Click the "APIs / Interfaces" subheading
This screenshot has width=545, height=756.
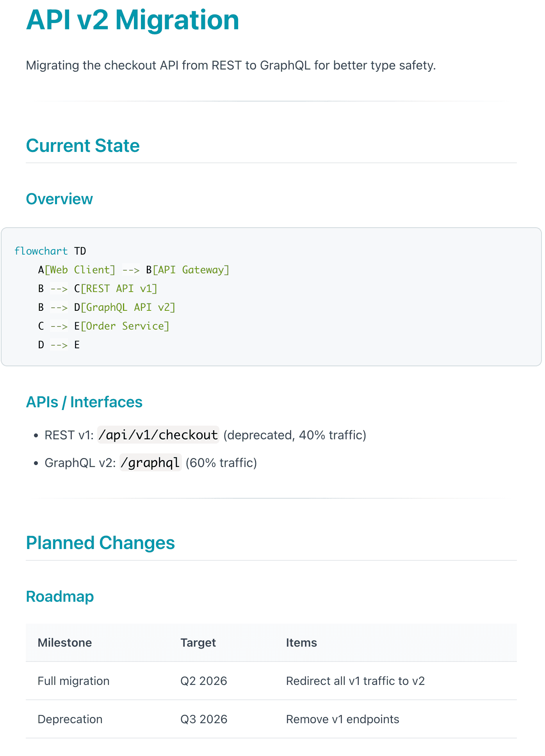tap(84, 402)
